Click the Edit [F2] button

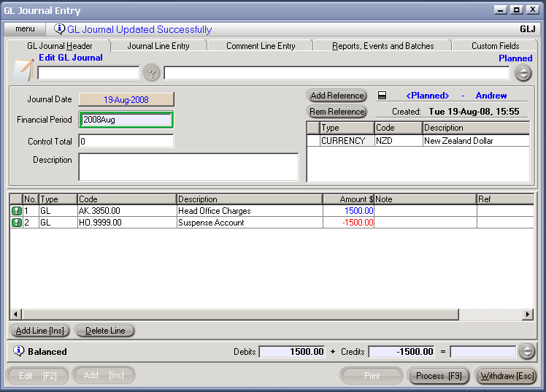[x=37, y=376]
